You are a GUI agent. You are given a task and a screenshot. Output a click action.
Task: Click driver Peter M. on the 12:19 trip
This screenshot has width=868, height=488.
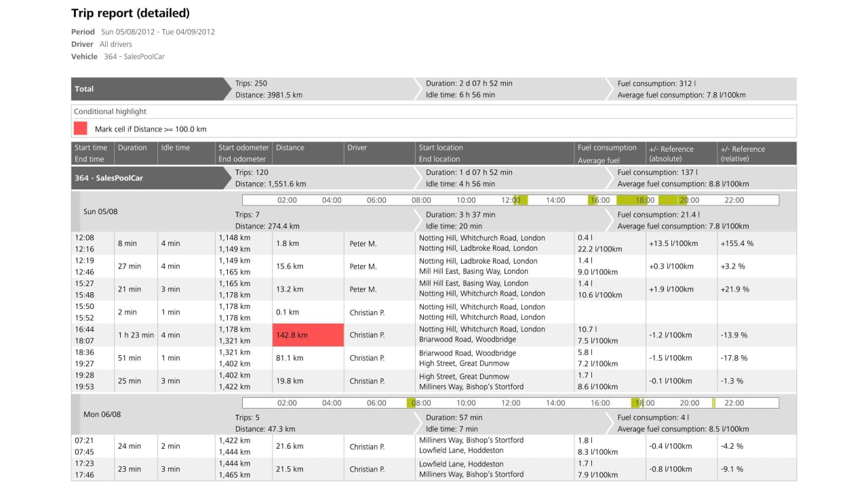pyautogui.click(x=361, y=266)
